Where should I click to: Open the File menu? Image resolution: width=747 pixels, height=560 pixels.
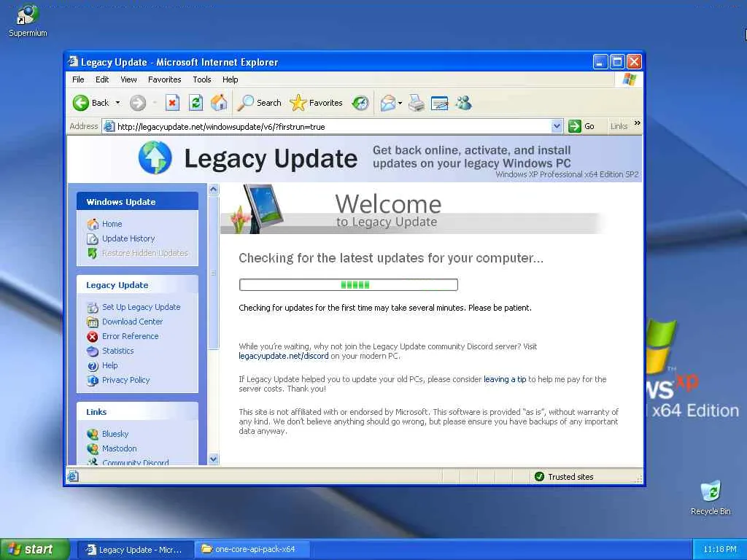(78, 79)
